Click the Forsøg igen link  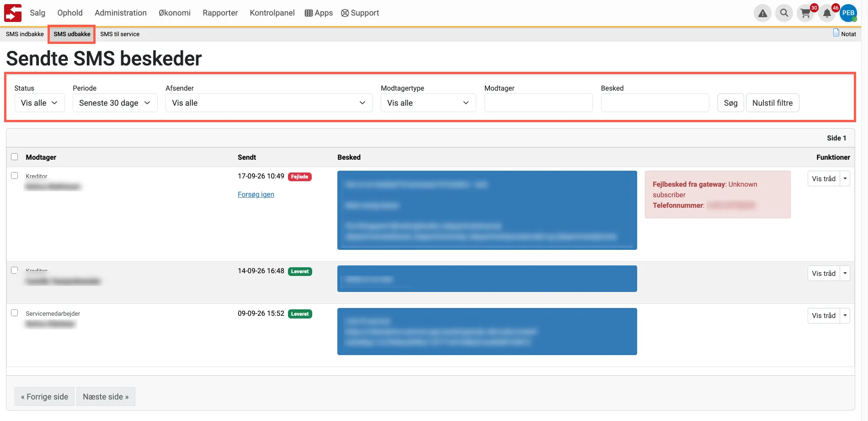click(x=256, y=194)
